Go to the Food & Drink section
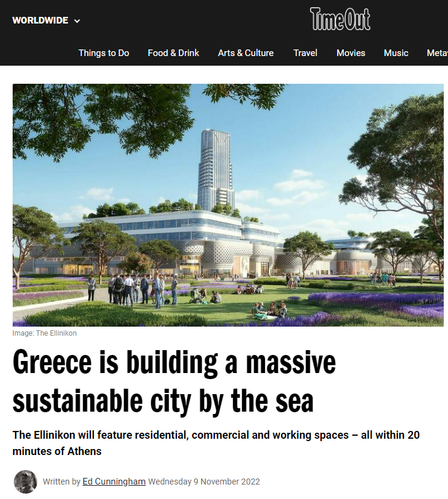The height and width of the screenshot is (499, 448). point(173,53)
